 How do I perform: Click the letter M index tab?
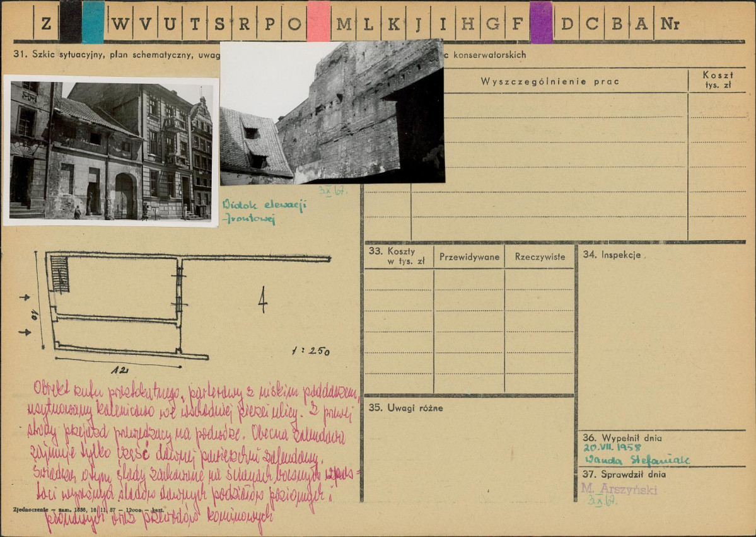(344, 24)
